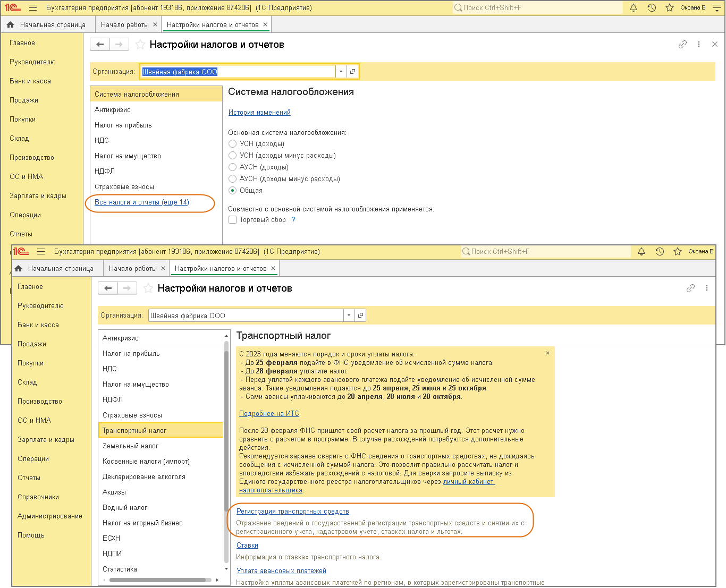Open Регистрация транспортных средств link
Image resolution: width=726 pixels, height=588 pixels.
click(x=293, y=512)
